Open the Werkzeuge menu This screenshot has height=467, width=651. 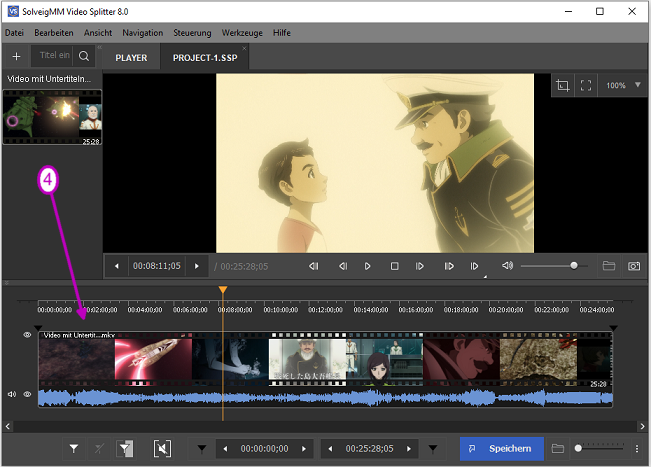click(x=242, y=33)
